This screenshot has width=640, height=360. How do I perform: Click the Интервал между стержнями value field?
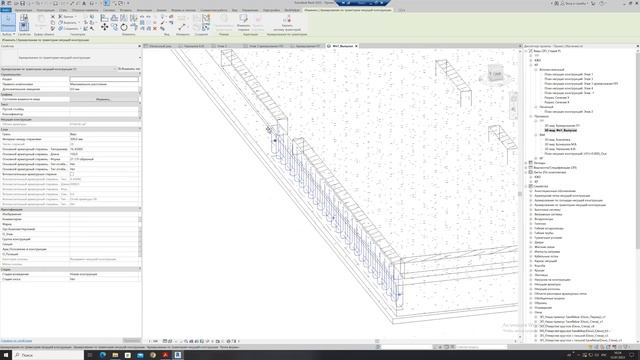[104, 139]
